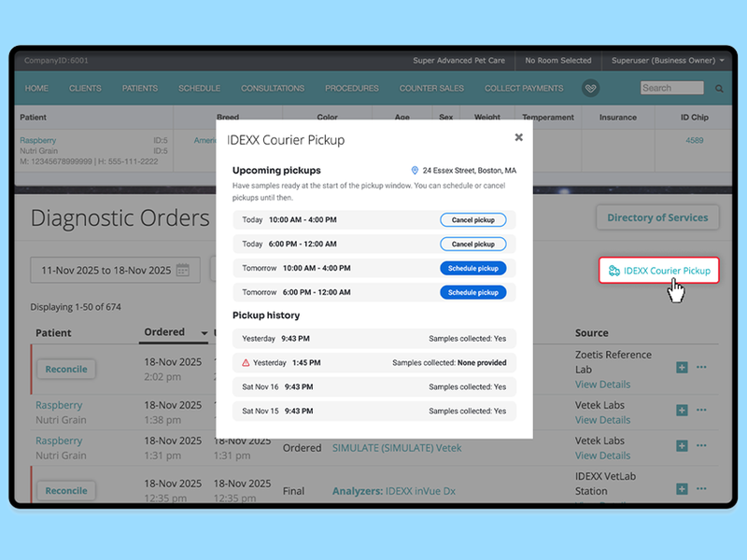Open the No Room Selected selector
This screenshot has width=747, height=560.
point(557,61)
